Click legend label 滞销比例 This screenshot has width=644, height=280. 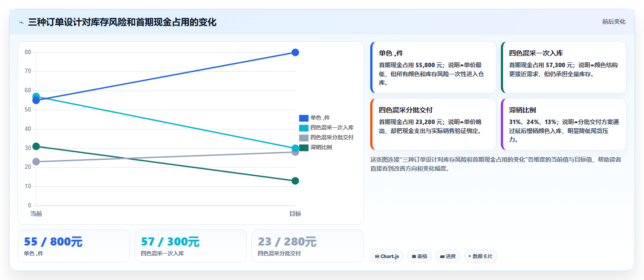pyautogui.click(x=321, y=147)
